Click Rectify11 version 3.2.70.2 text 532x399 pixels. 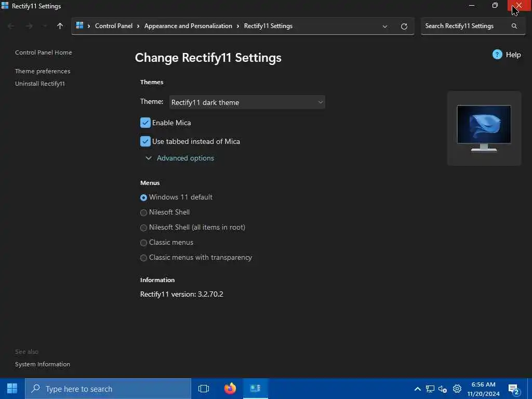pyautogui.click(x=181, y=294)
